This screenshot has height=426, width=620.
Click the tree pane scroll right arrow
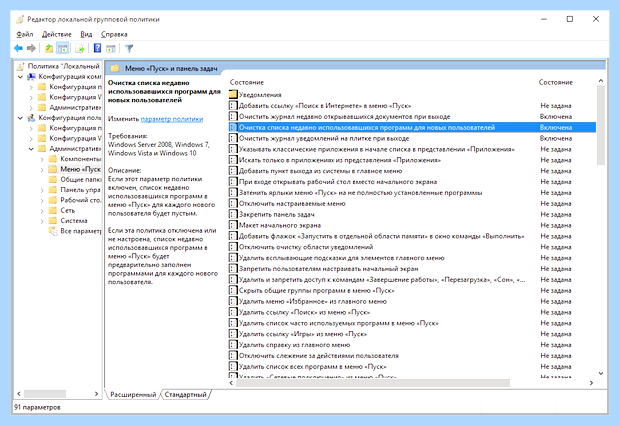click(96, 394)
